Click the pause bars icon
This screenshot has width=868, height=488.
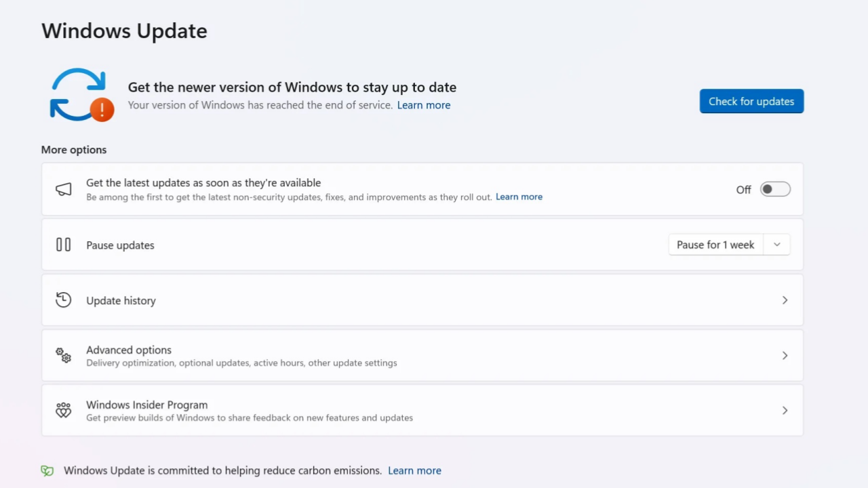pos(63,245)
